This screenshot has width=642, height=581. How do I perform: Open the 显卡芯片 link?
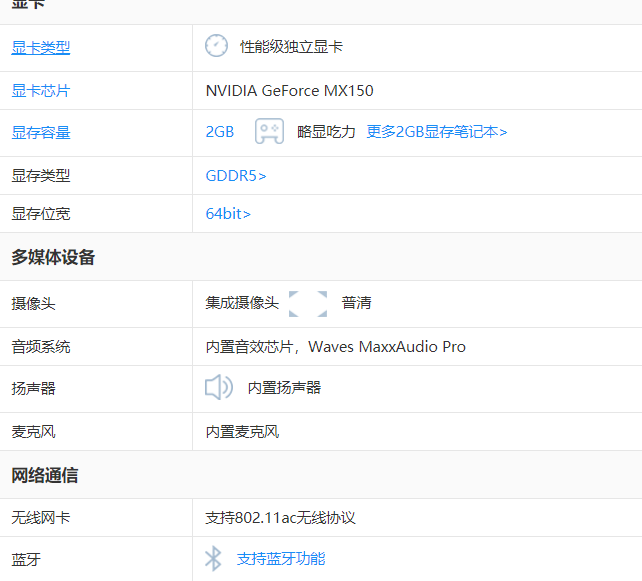click(x=41, y=90)
